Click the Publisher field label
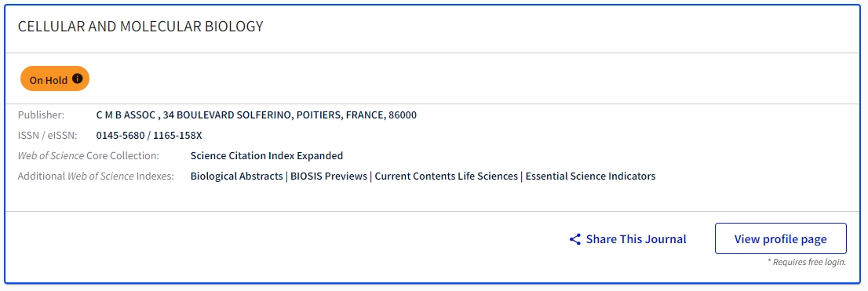The width and height of the screenshot is (868, 291). click(x=41, y=115)
